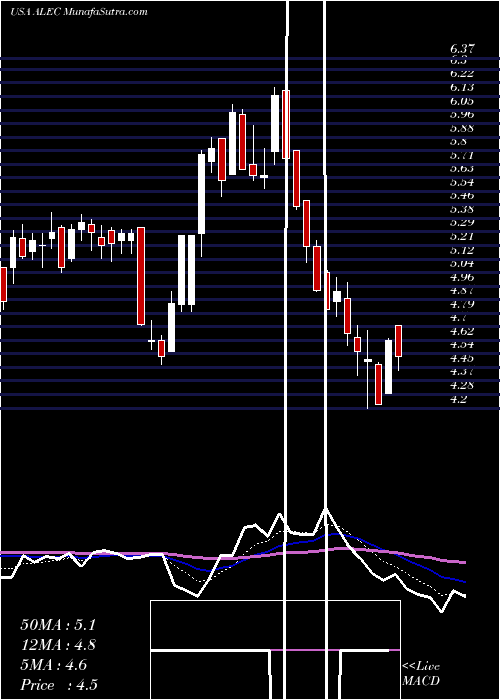Select the 5.46 price level label
500x700 pixels.
(462, 196)
